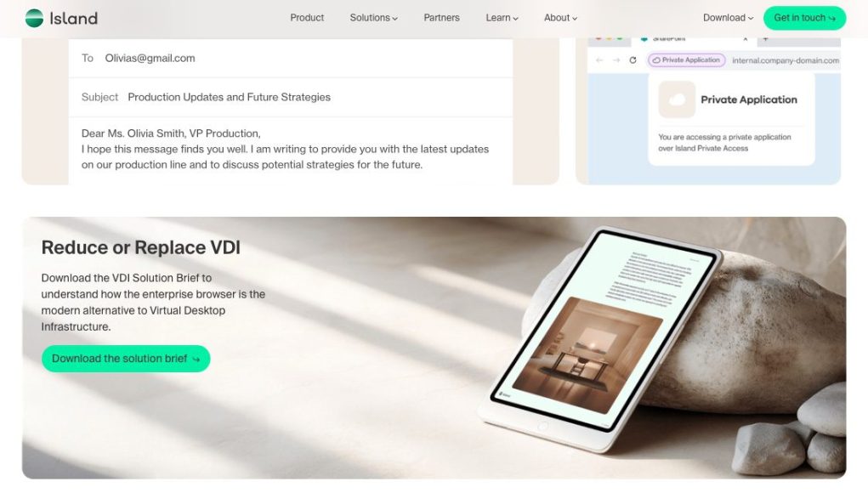The image size is (868, 493).
Task: Click the cloud icon on Private Application card
Action: click(x=677, y=99)
